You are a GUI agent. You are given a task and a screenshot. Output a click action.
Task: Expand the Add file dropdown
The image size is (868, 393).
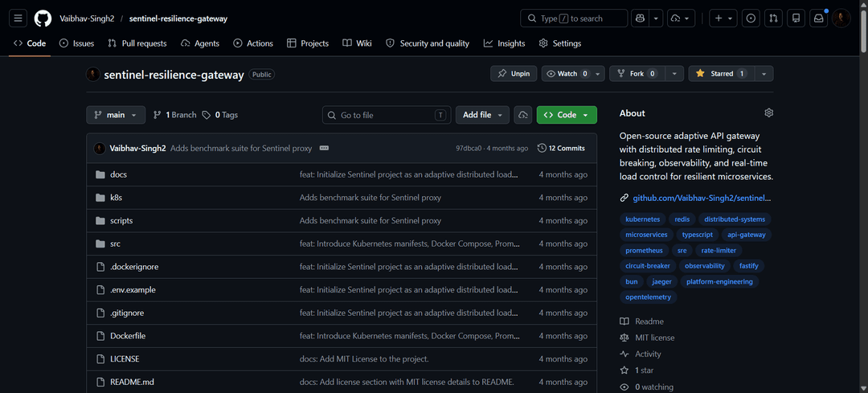[482, 115]
